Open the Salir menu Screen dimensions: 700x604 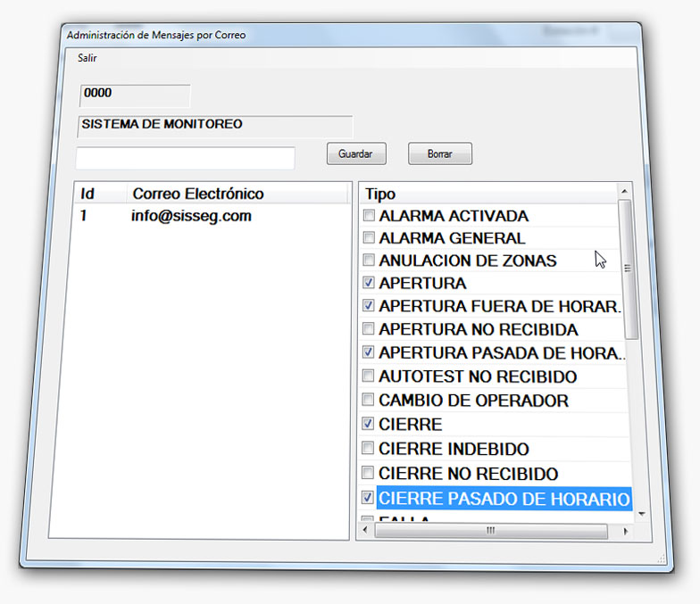87,58
